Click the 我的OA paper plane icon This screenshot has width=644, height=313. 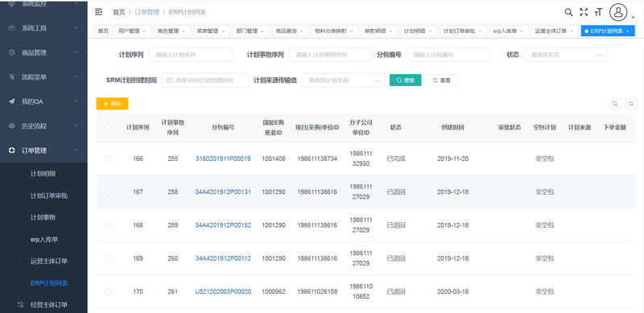(12, 101)
